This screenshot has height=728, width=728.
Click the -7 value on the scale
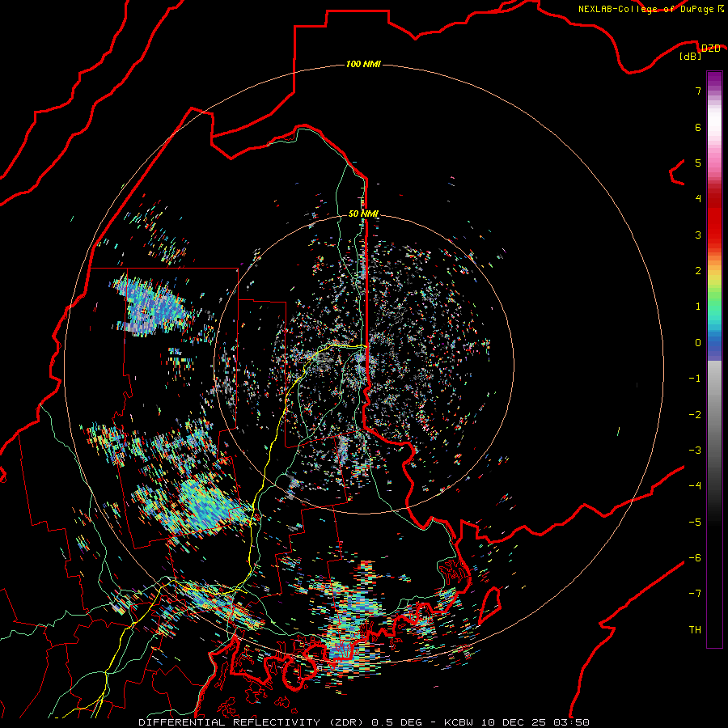tap(695, 594)
